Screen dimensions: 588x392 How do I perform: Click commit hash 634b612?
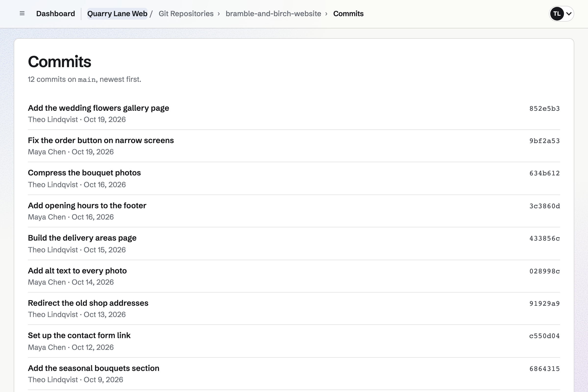point(544,173)
